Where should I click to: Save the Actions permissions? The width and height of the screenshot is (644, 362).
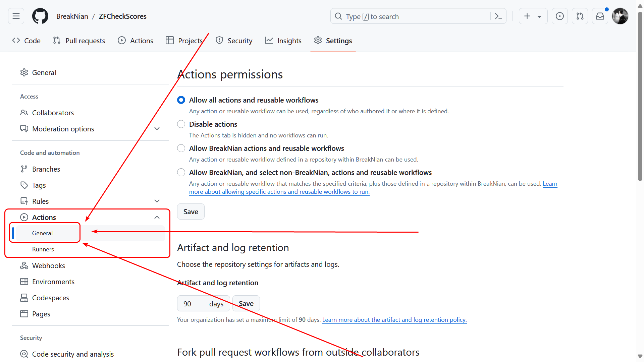click(x=191, y=212)
